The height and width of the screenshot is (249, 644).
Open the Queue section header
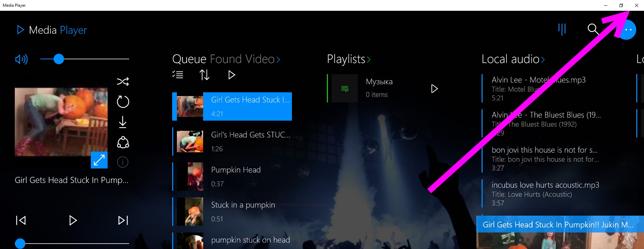click(189, 59)
